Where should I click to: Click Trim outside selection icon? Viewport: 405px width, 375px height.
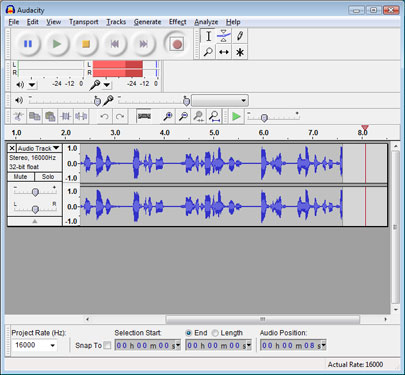(66, 116)
